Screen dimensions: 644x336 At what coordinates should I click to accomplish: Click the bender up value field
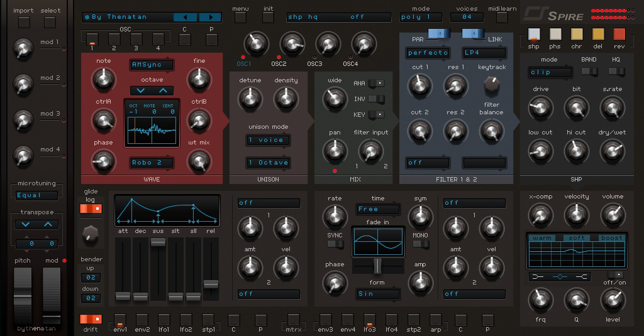coord(91,278)
